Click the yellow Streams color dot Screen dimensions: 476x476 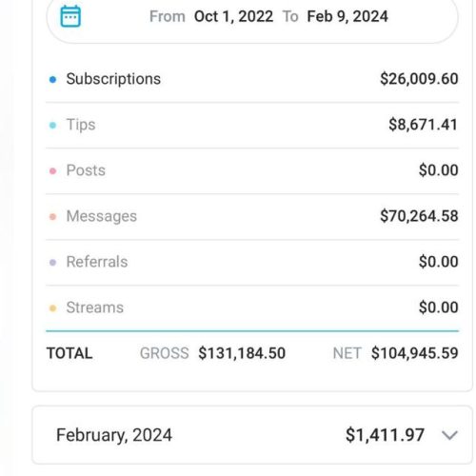pos(53,308)
